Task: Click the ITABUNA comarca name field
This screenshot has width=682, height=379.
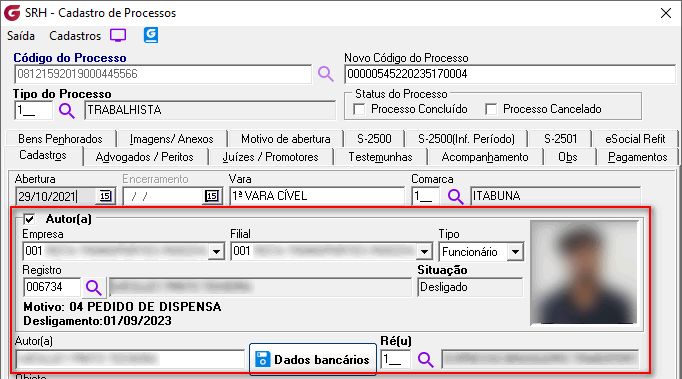Action: 555,196
